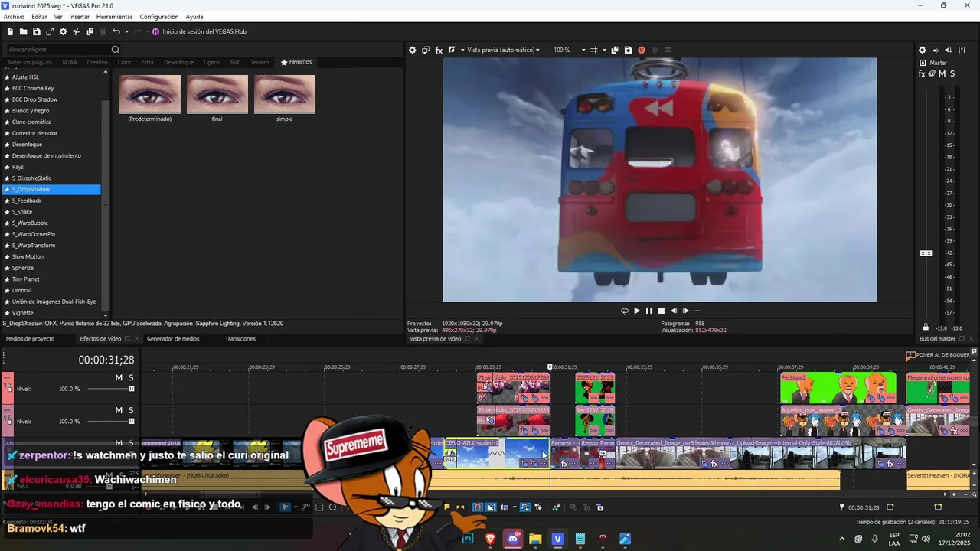
Task: Solo the first video track (S)
Action: pos(131,378)
